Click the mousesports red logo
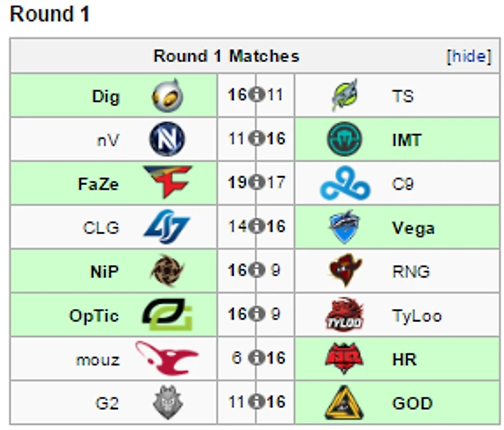Screen dimensions: 504x430 [166, 358]
